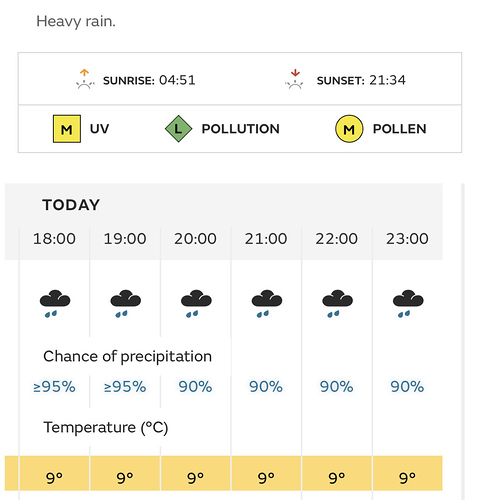Click the heavy rain icon for 20:00
Viewport: 481px width, 500px height.
196,304
